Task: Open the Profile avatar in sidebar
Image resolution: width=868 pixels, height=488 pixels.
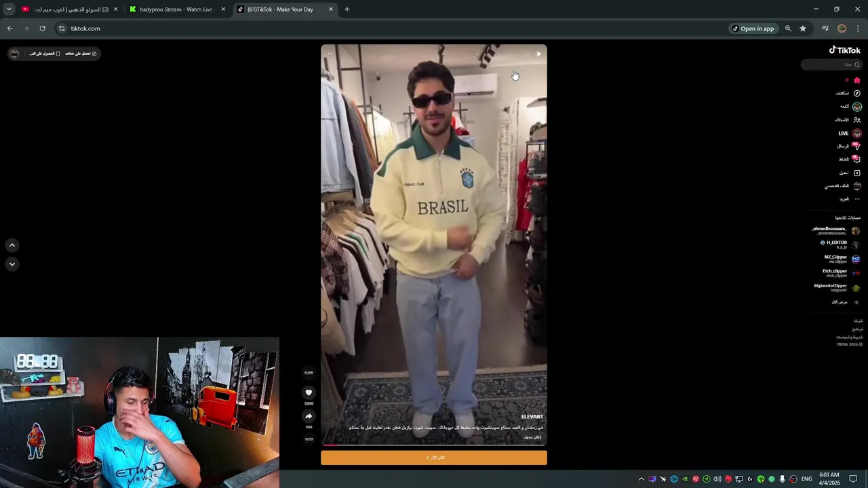Action: click(x=856, y=186)
